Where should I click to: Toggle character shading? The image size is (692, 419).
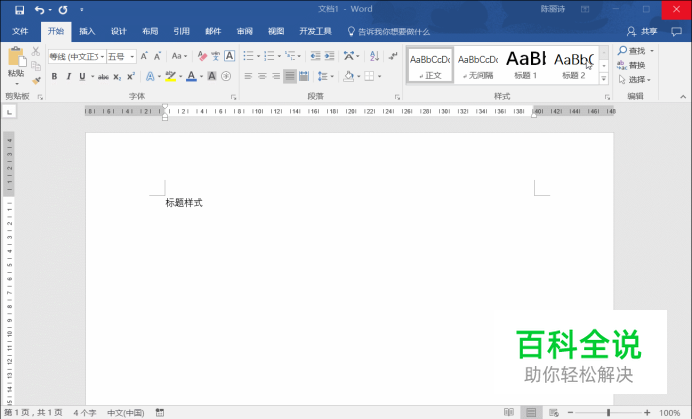click(x=212, y=76)
